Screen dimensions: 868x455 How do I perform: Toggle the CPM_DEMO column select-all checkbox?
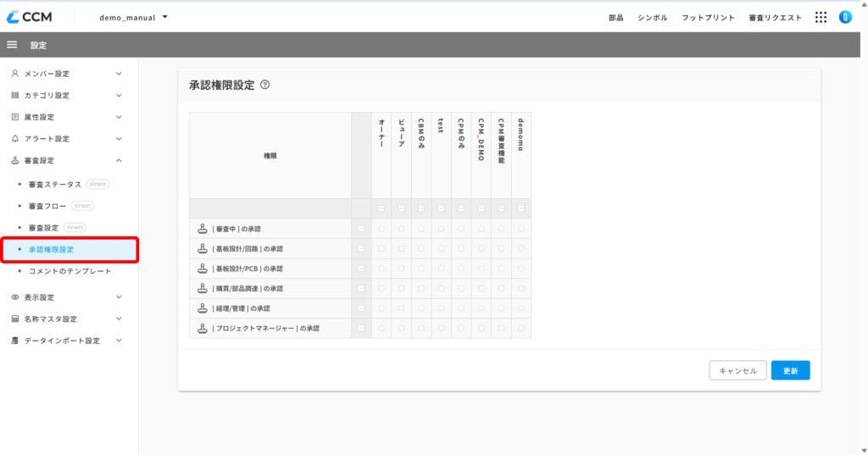[481, 208]
